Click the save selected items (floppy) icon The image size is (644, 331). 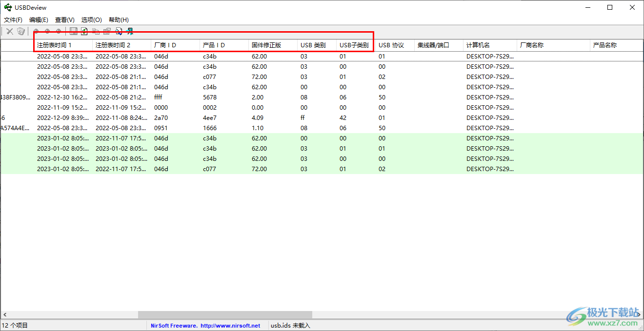pyautogui.click(x=73, y=31)
